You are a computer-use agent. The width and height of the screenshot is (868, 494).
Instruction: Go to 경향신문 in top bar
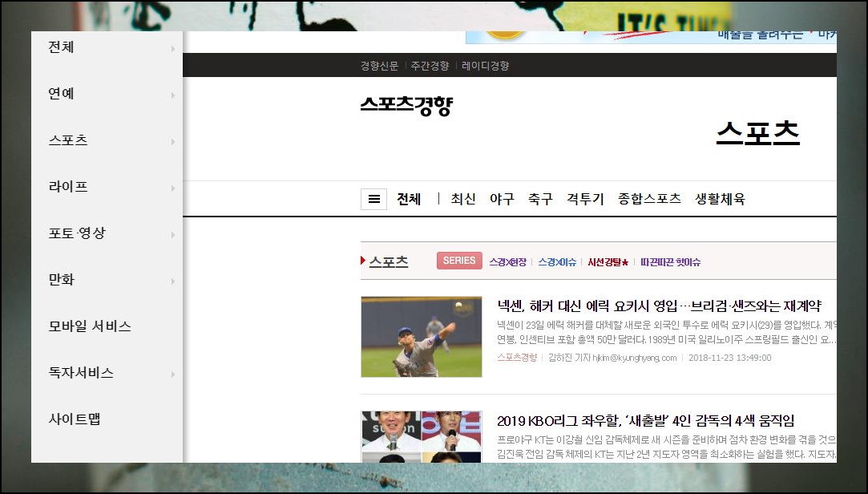(379, 66)
